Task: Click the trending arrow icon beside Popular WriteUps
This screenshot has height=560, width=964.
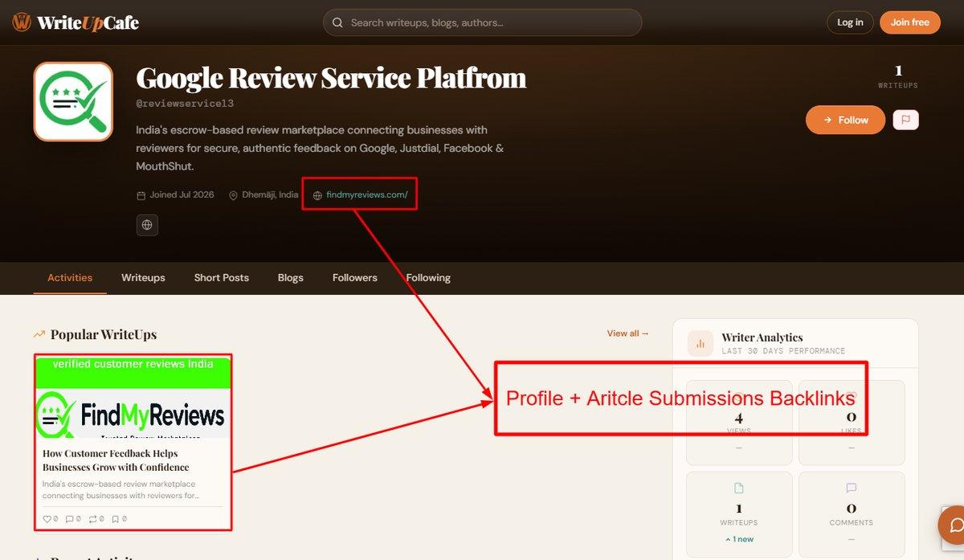Action: (x=39, y=334)
